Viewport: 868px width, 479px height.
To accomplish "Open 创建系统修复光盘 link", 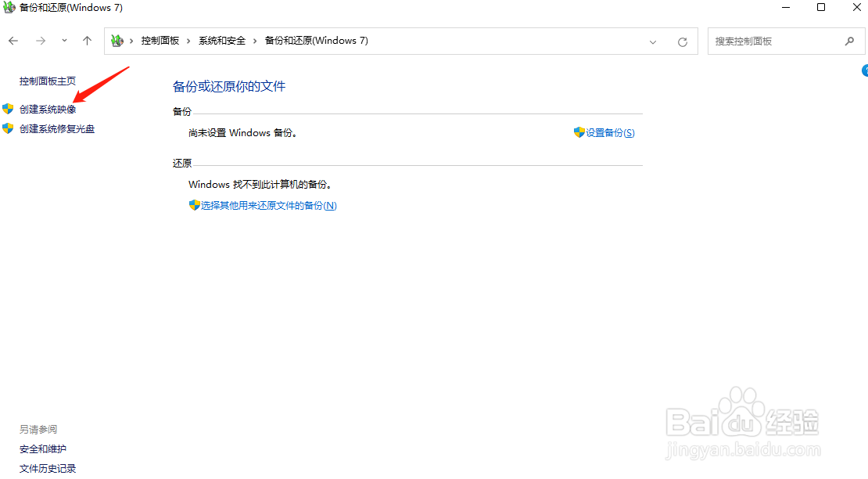I will pos(57,129).
